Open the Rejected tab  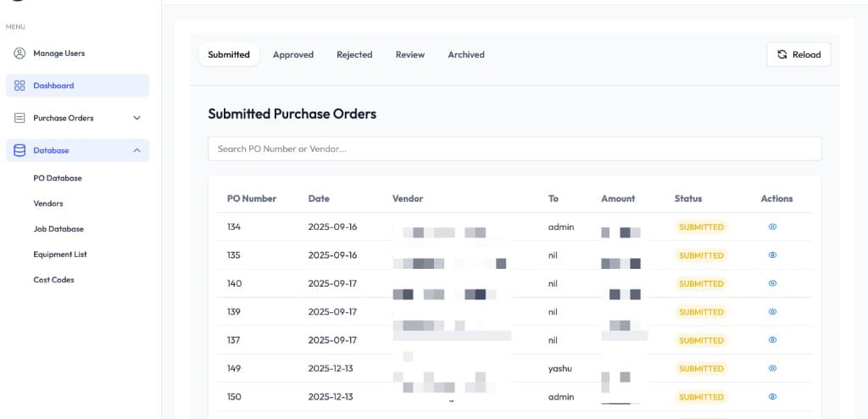354,54
